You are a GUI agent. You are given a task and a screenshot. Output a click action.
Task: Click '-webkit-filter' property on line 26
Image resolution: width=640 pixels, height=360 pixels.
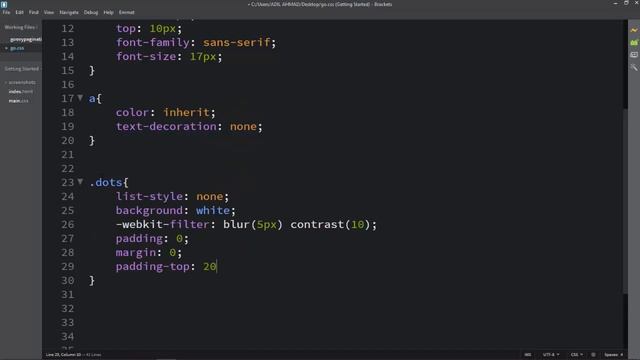162,224
